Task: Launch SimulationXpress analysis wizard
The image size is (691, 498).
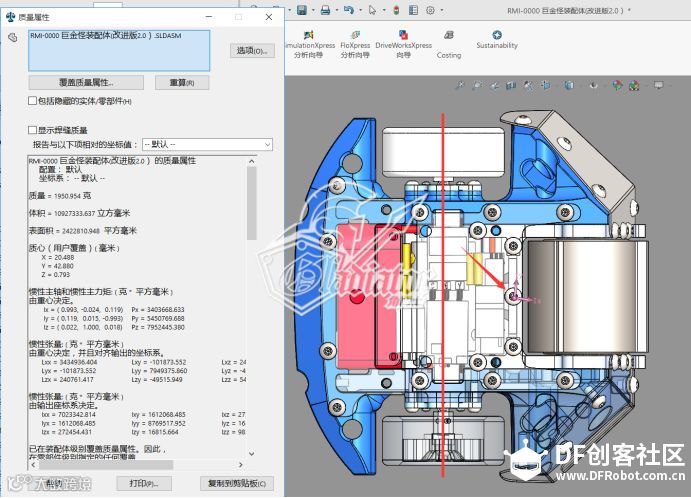Action: [x=309, y=44]
